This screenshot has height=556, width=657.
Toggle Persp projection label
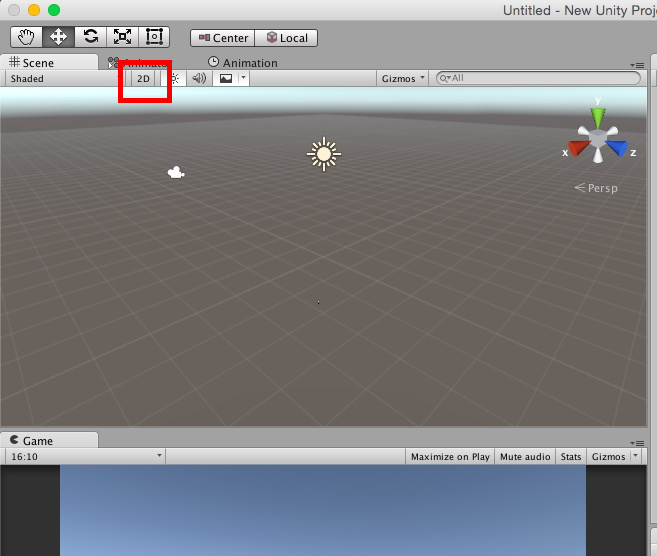pos(596,188)
